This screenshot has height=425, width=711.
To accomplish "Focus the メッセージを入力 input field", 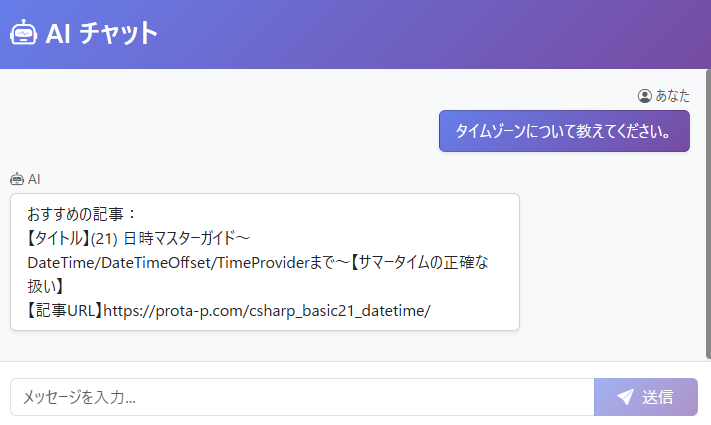I will (301, 397).
